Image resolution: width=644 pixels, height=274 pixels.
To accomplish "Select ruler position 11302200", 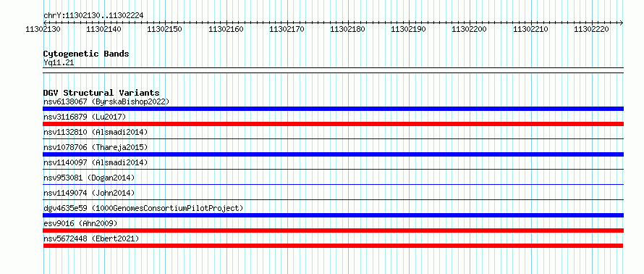I will coord(469,29).
